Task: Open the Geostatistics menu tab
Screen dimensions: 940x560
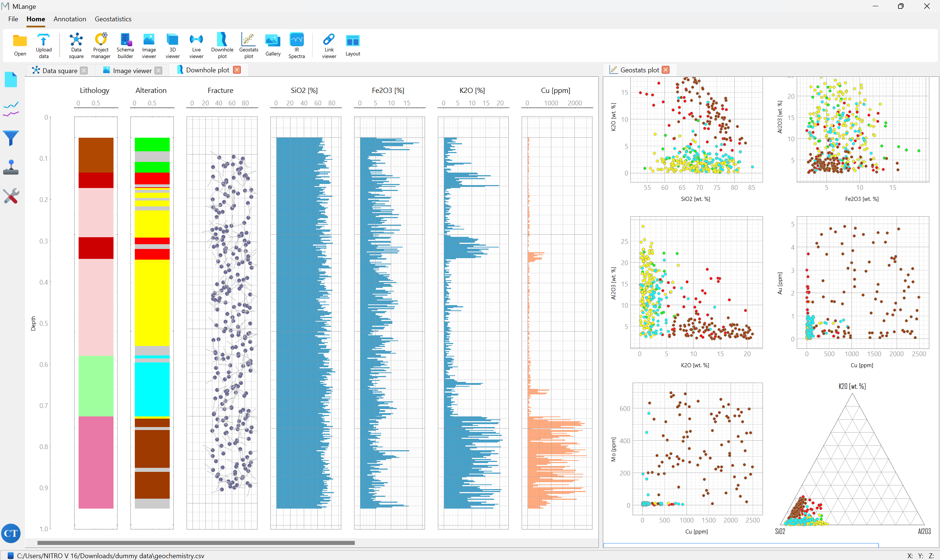Action: pos(113,19)
